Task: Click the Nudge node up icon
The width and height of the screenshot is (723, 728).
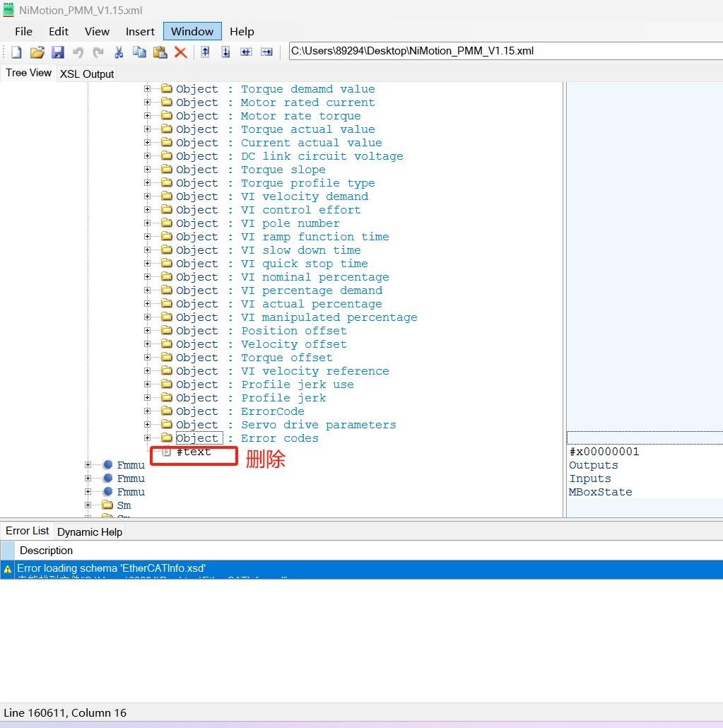Action: (x=205, y=52)
